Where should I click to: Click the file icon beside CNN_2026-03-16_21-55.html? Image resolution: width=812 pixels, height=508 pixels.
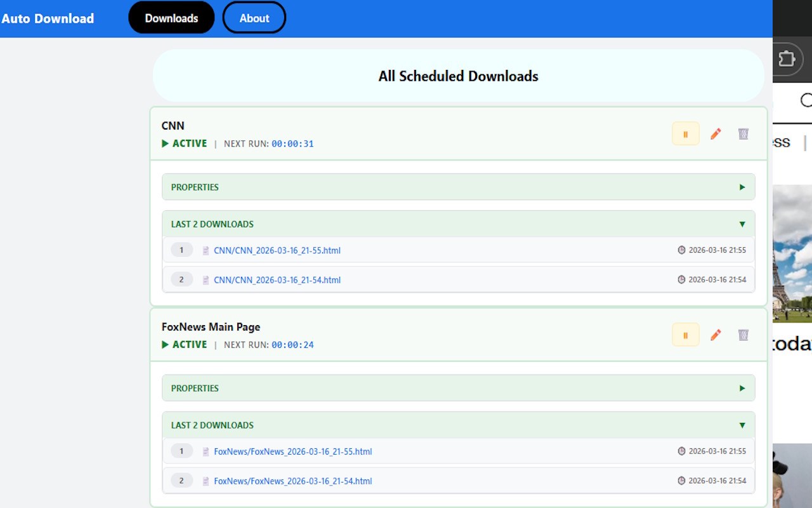pyautogui.click(x=206, y=251)
